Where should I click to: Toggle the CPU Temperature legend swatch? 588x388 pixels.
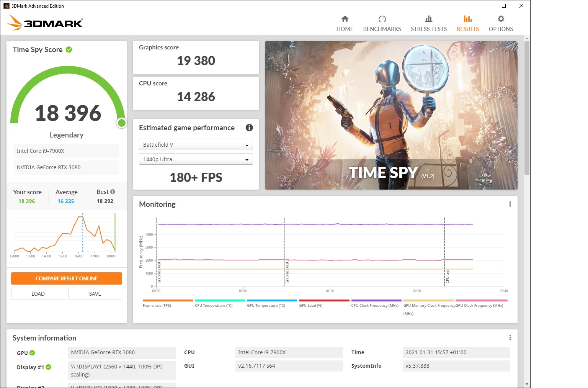(x=220, y=301)
